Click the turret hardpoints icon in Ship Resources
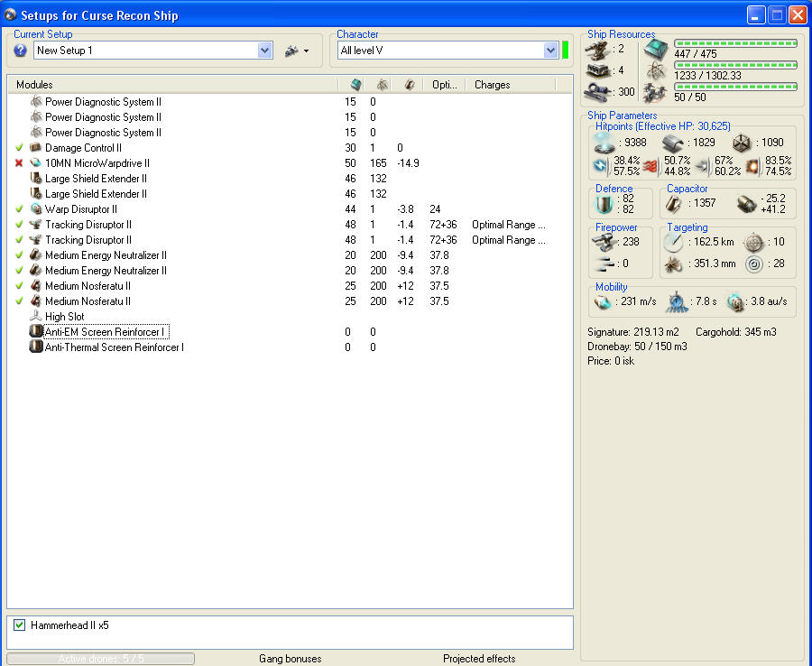 point(597,50)
